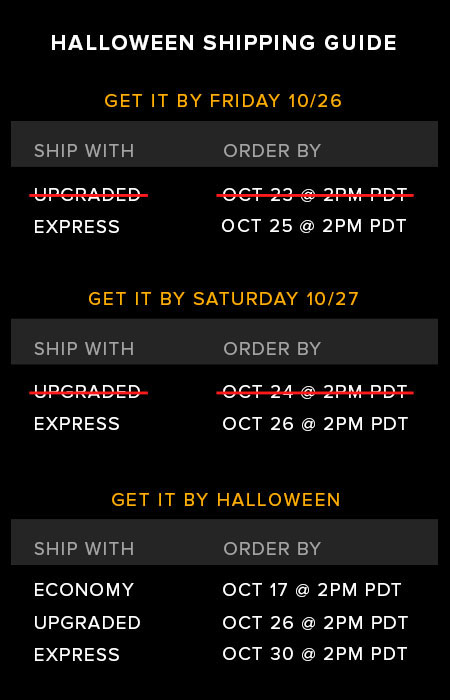Click the Get It By Saturday 10/27 heading
Viewport: 450px width, 700px height.
(x=223, y=299)
